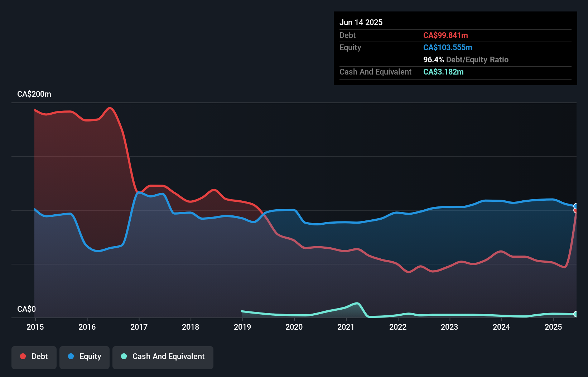Click the blue CA$103.555m equity link
The image size is (588, 377).
pyautogui.click(x=447, y=47)
